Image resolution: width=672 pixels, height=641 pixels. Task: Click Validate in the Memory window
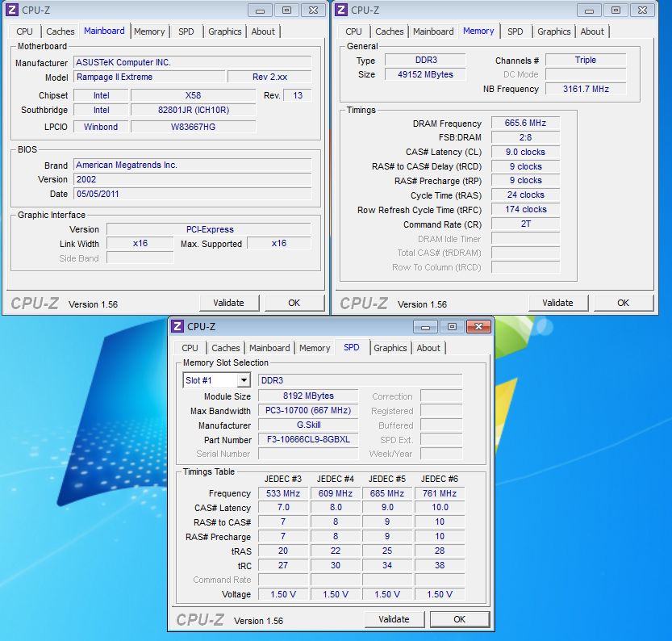pos(558,303)
